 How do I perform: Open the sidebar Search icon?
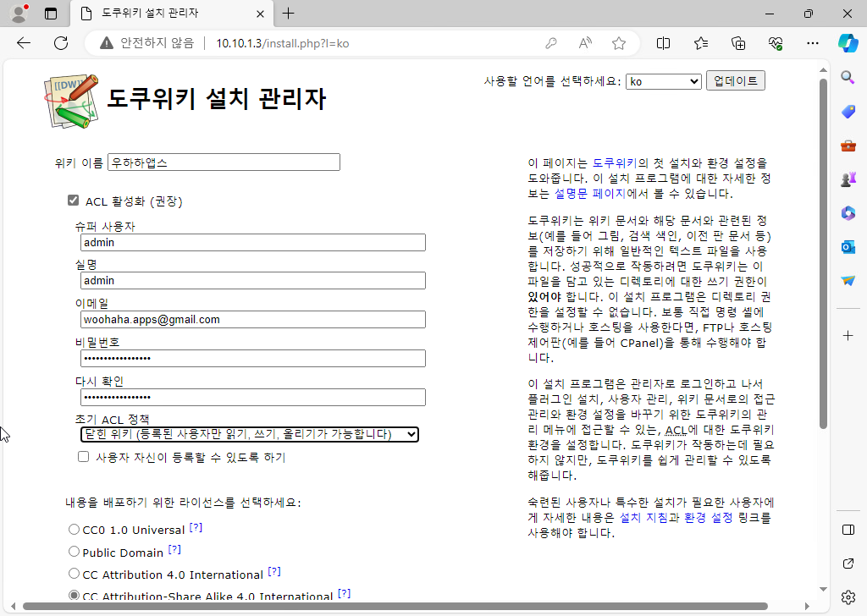[848, 77]
